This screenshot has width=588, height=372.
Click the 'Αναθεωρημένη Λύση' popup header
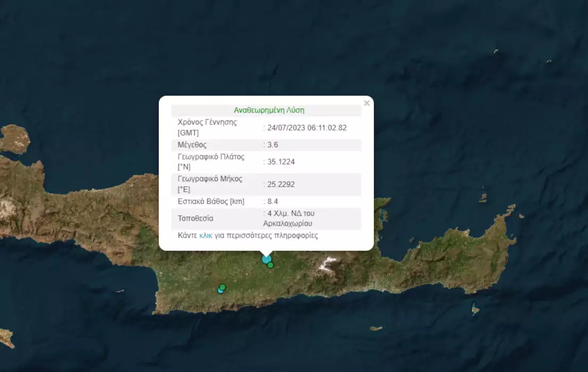pyautogui.click(x=269, y=111)
